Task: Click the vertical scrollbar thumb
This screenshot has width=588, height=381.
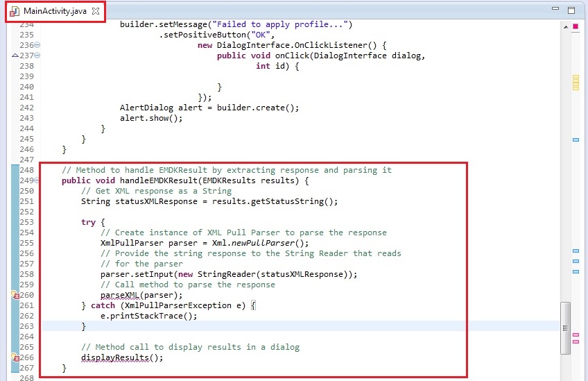Action: 566,328
